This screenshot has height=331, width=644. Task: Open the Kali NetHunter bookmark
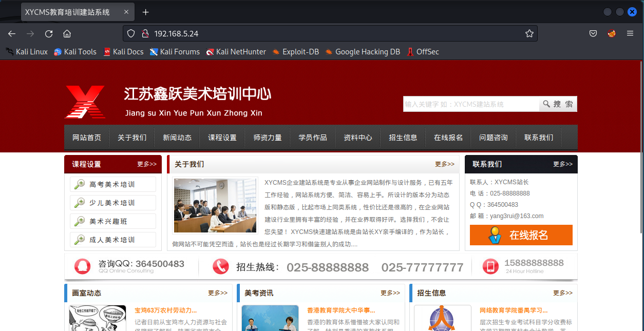pos(236,52)
